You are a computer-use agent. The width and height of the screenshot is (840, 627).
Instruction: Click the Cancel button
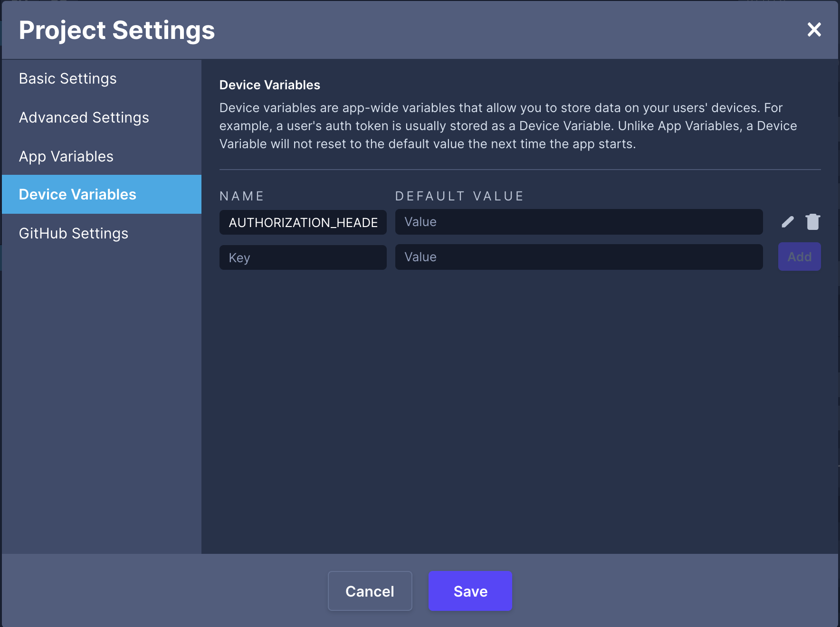click(370, 591)
